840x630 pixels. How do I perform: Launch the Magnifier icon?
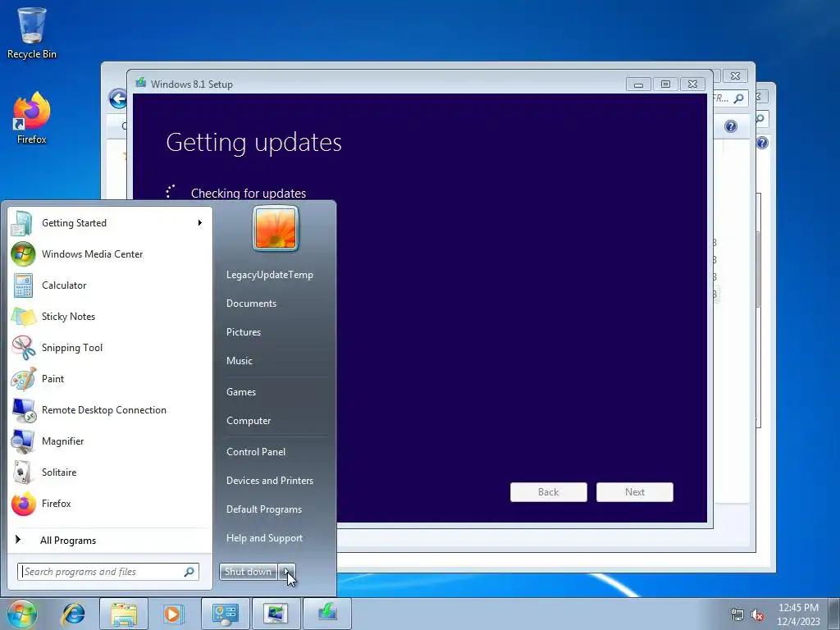coord(23,441)
